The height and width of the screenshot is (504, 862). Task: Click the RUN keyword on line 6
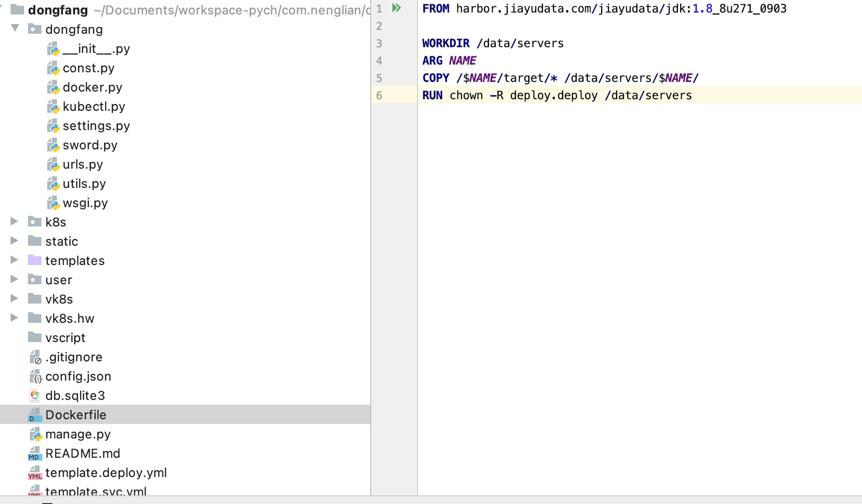coord(432,95)
